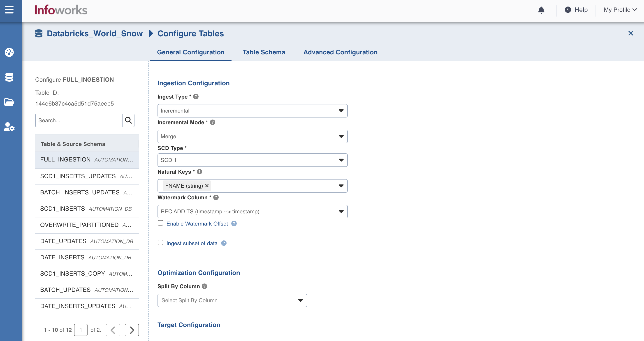
Task: Select SCD1_INSERTS_COPY table row
Action: coord(87,274)
